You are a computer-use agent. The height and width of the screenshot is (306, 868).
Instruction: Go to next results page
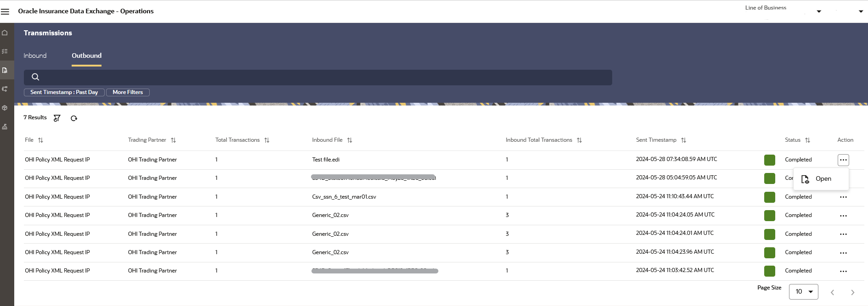[x=852, y=292]
